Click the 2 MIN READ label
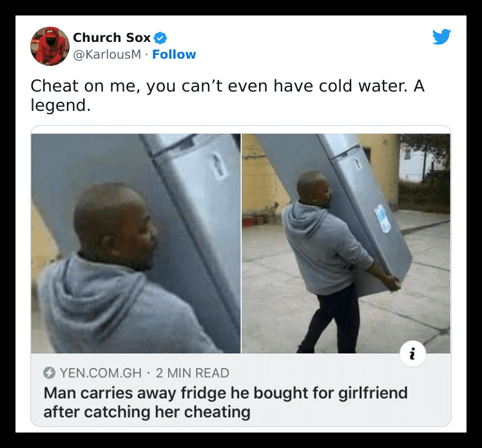 193,373
